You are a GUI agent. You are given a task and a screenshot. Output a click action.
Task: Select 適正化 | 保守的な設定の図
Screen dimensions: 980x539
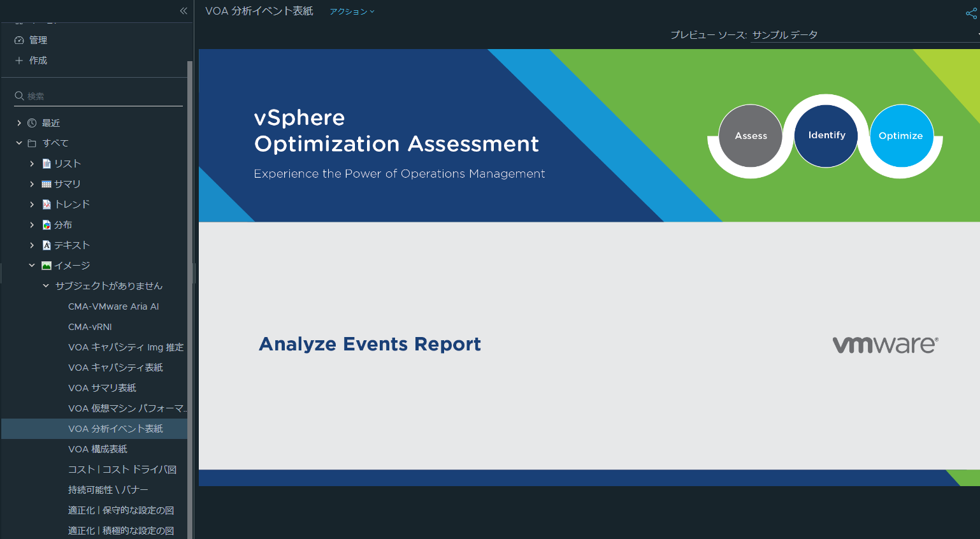(121, 510)
